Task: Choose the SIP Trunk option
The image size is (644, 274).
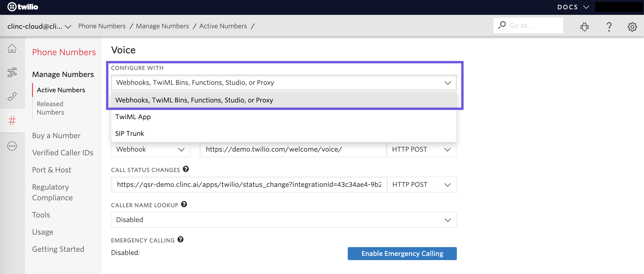Action: click(x=284, y=134)
